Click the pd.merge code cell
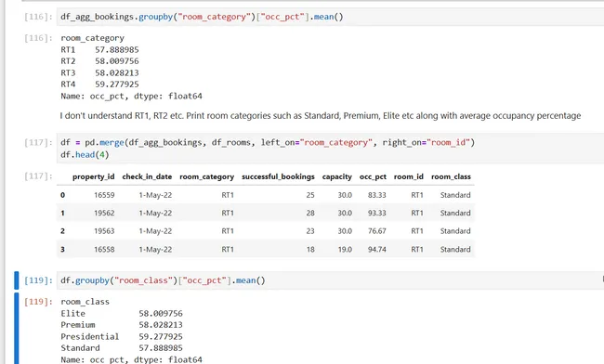604x364 pixels. pos(330,149)
